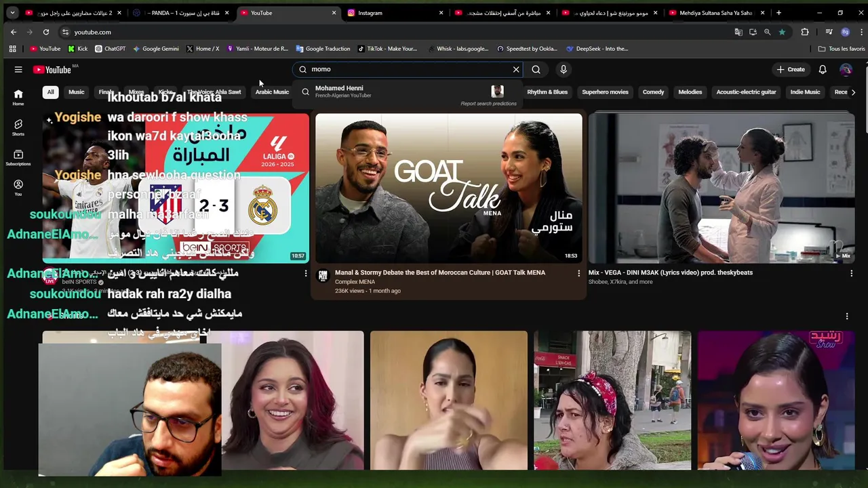Open the Shorts shelf options menu
Screen dimensions: 868x488
click(x=846, y=316)
